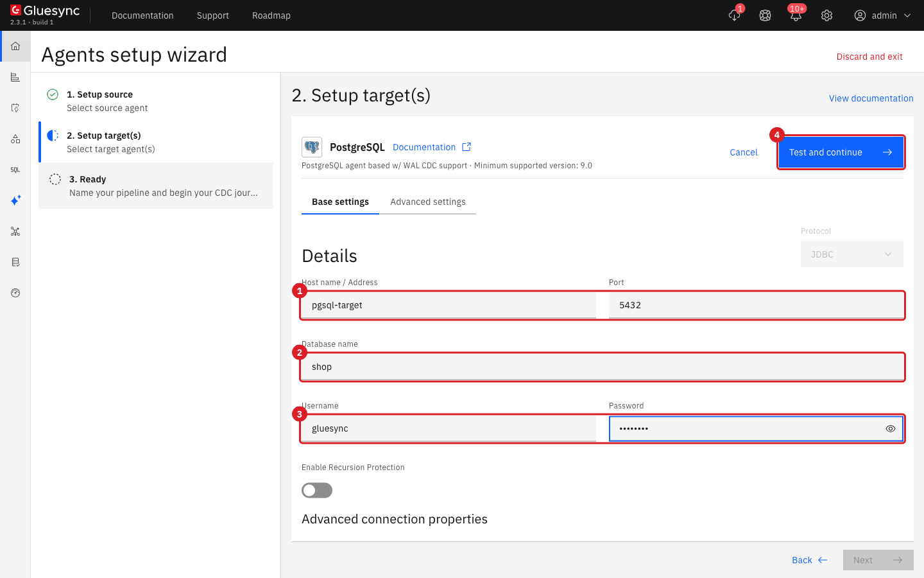
Task: Open the cloud download updates icon
Action: point(735,15)
